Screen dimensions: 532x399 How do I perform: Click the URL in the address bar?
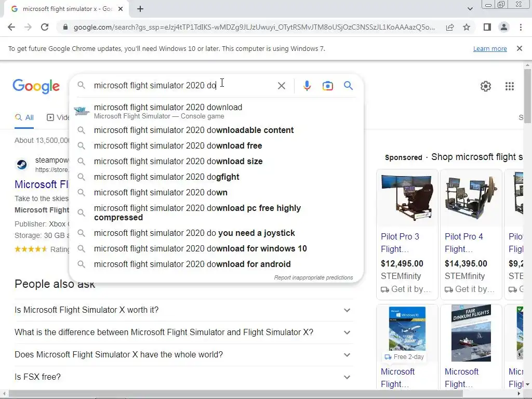click(254, 27)
